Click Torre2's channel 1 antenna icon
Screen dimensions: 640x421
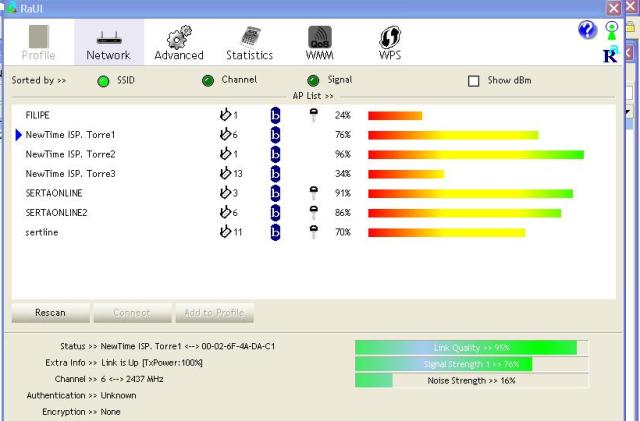225,154
